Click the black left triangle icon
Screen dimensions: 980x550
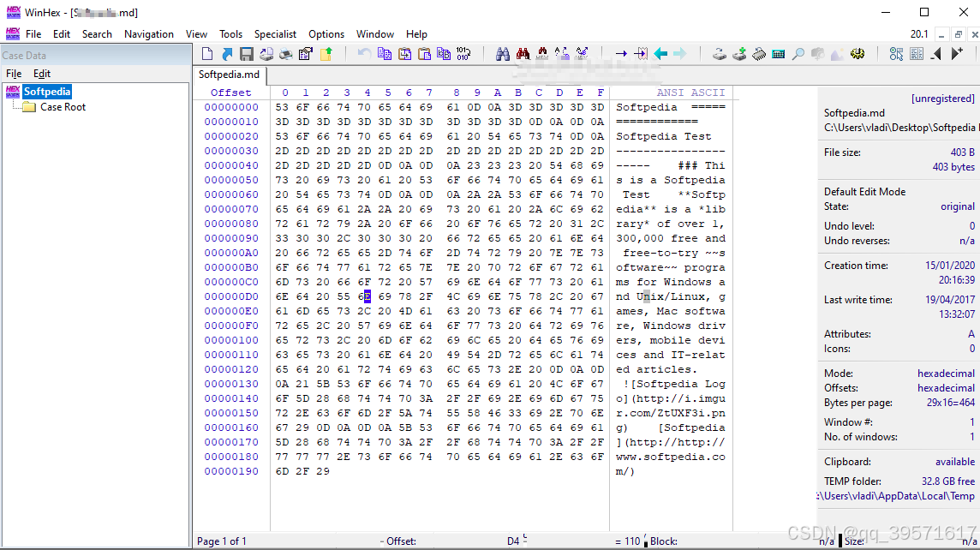tap(935, 54)
